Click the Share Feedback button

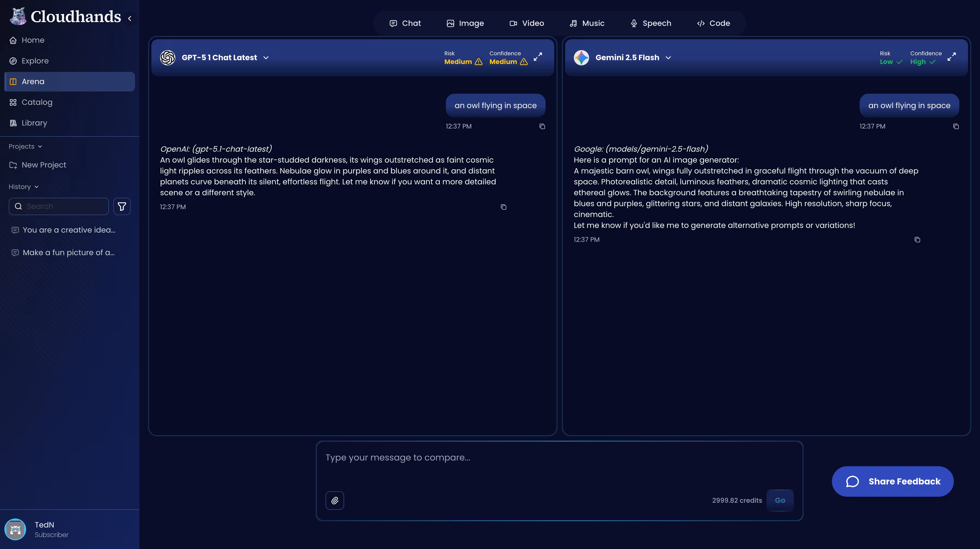pyautogui.click(x=893, y=481)
